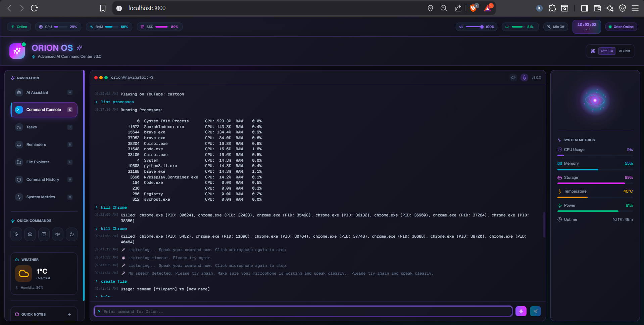The height and width of the screenshot is (325, 644).
Task: Focus the 'Enter command for Orion' input field
Action: 303,312
